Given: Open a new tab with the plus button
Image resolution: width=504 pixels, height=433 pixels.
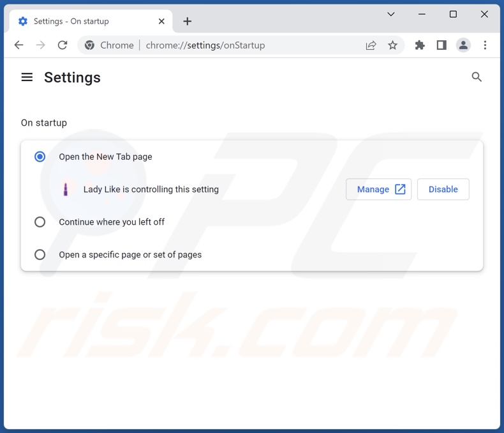Looking at the screenshot, I should (188, 21).
